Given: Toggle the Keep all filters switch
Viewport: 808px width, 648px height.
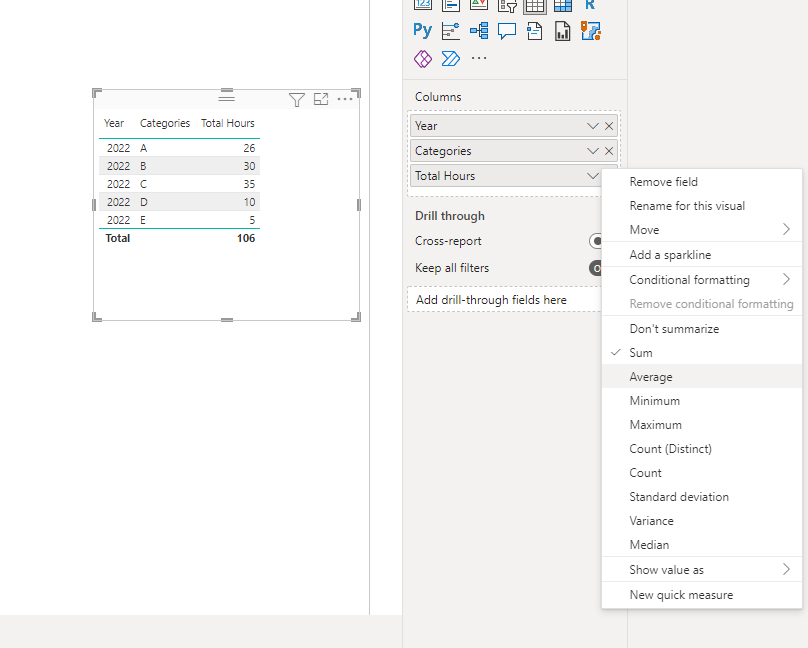Looking at the screenshot, I should coord(595,268).
